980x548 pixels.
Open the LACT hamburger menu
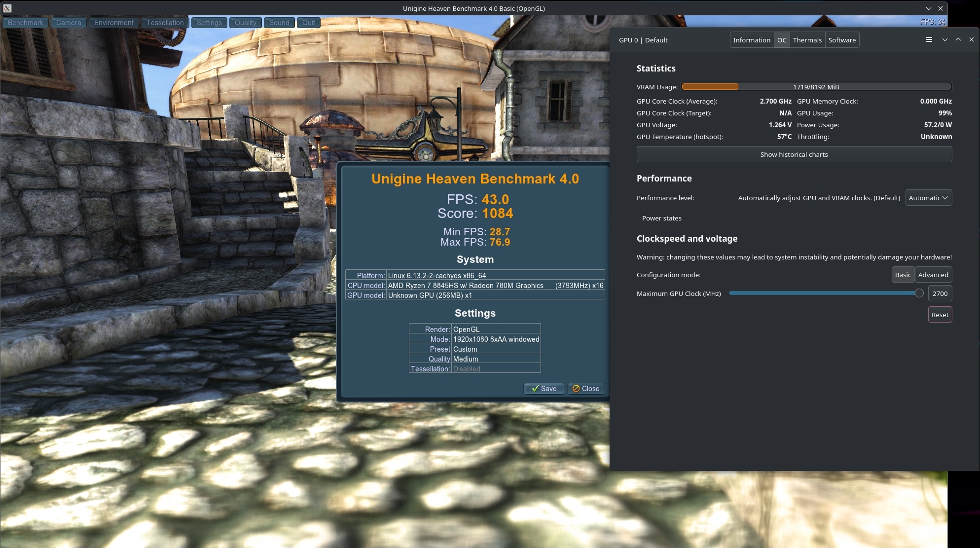[929, 40]
